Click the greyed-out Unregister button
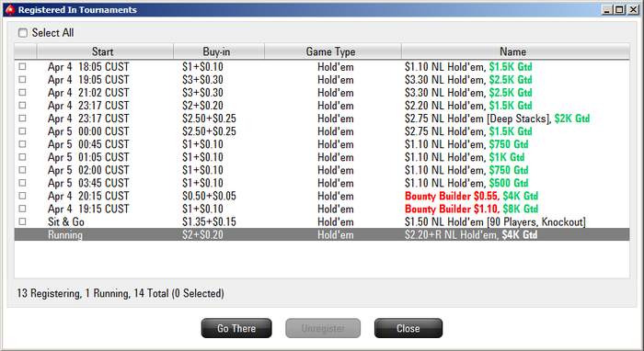This screenshot has height=351, width=644. pos(323,328)
